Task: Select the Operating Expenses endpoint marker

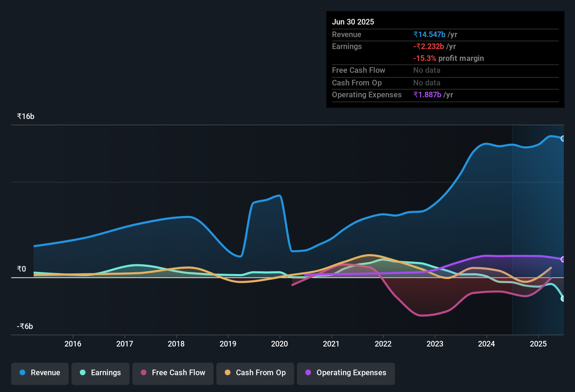Action: click(563, 259)
